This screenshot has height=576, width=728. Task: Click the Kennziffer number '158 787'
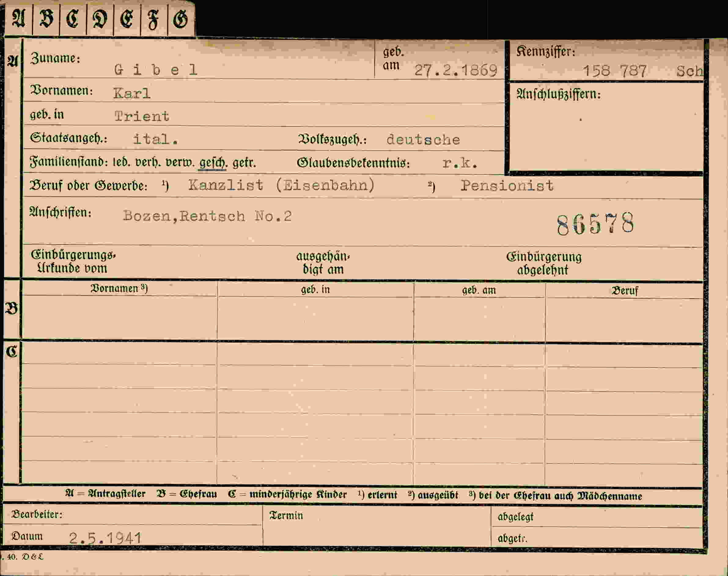point(615,71)
